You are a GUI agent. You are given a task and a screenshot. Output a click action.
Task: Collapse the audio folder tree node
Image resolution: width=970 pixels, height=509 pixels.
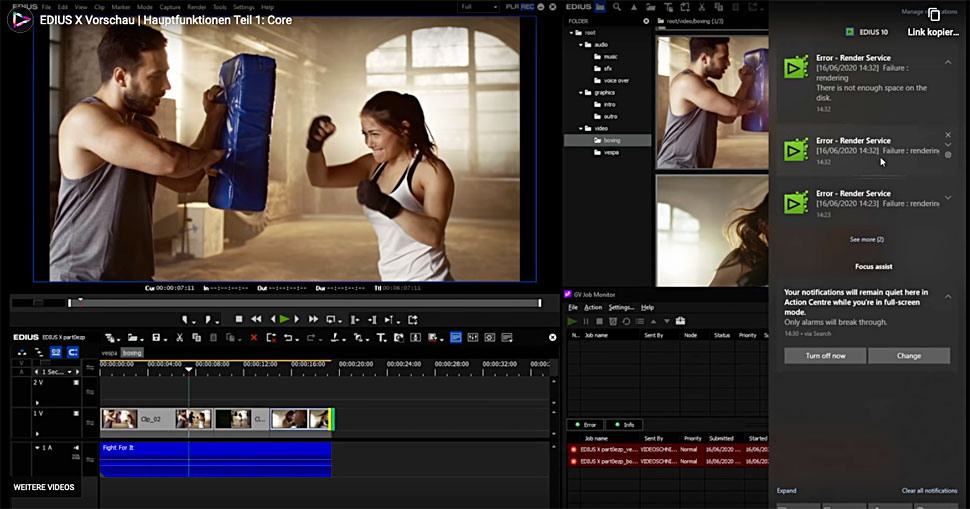[x=581, y=45]
